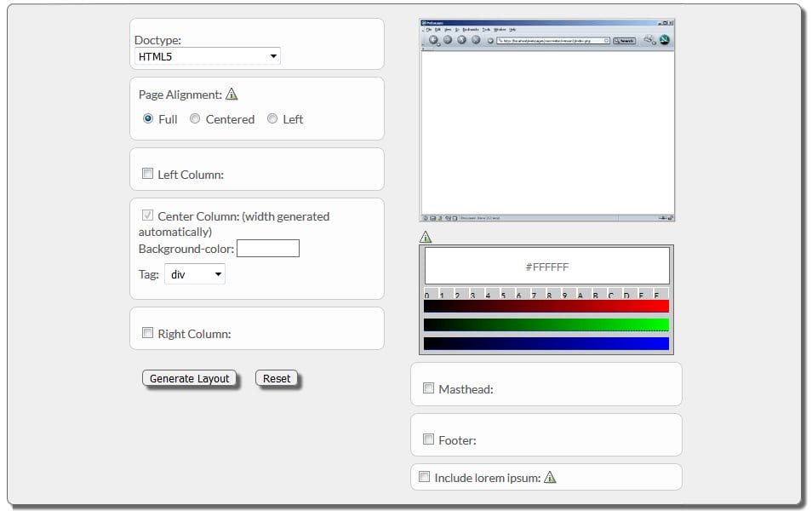Click on the blue color gradient bar

[546, 343]
